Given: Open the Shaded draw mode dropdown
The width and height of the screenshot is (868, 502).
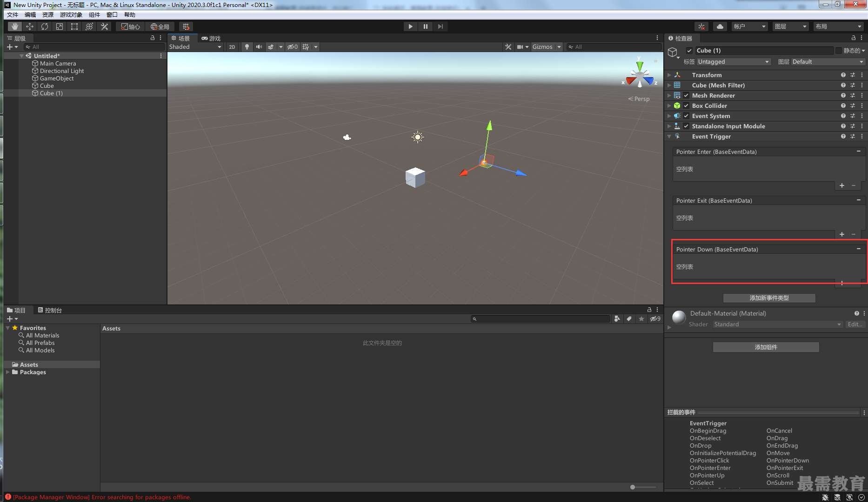Looking at the screenshot, I should [x=195, y=47].
